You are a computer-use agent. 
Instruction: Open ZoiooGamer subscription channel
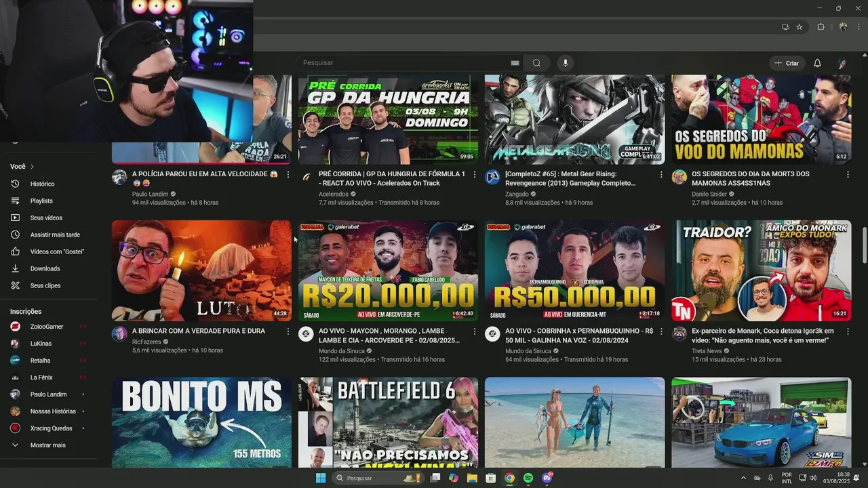pyautogui.click(x=49, y=327)
